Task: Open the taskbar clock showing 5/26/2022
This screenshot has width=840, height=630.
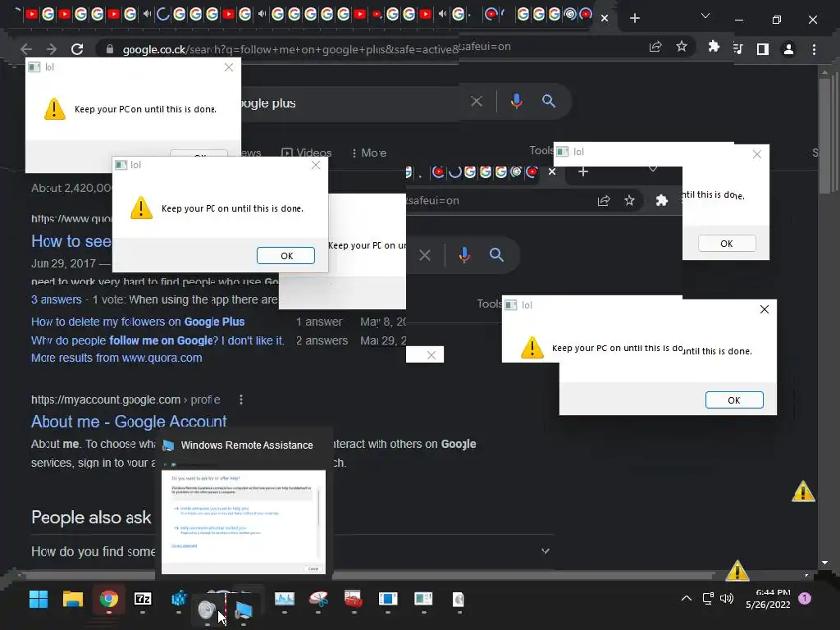Action: point(768,599)
